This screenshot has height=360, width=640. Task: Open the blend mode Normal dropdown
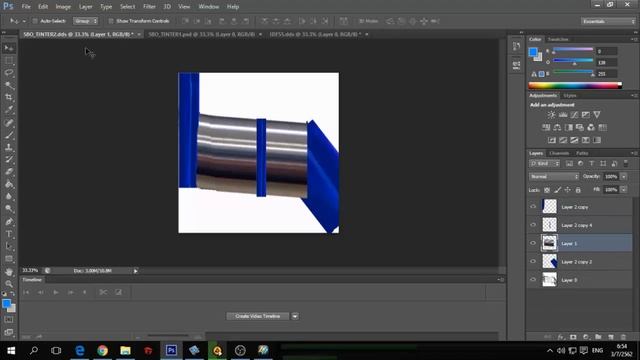[x=554, y=176]
